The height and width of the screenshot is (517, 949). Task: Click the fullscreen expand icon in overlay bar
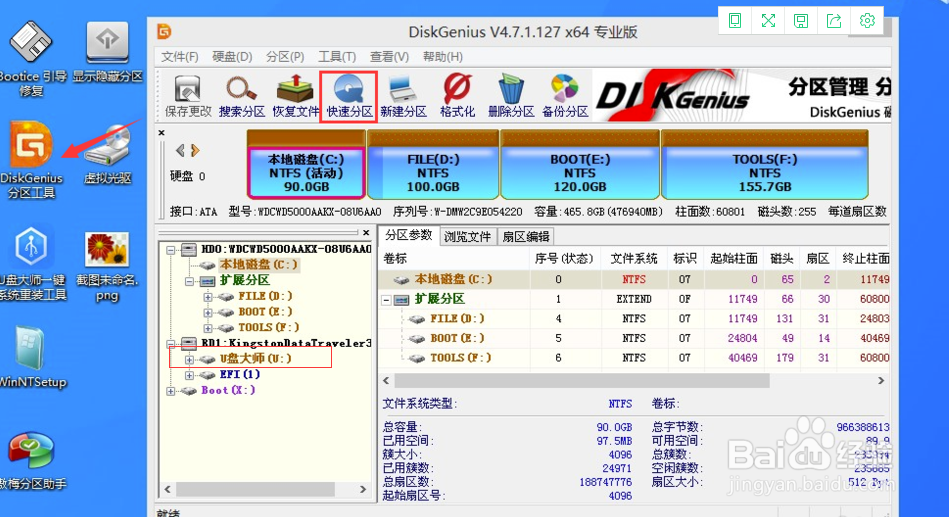pos(768,21)
